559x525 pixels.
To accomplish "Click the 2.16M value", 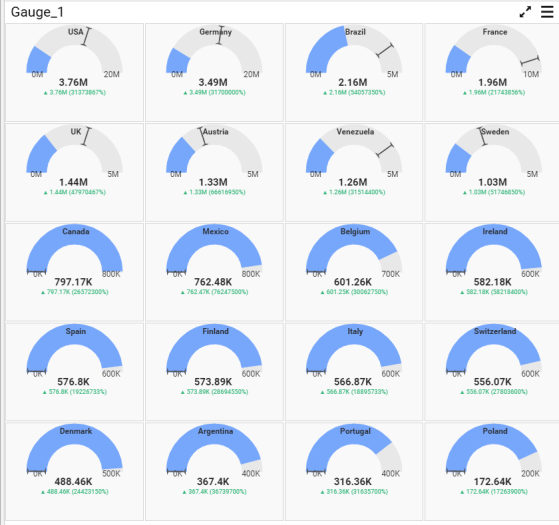I will click(353, 83).
